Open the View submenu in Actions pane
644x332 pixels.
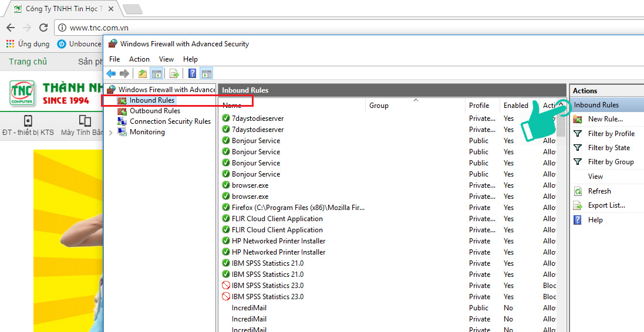[x=595, y=177]
